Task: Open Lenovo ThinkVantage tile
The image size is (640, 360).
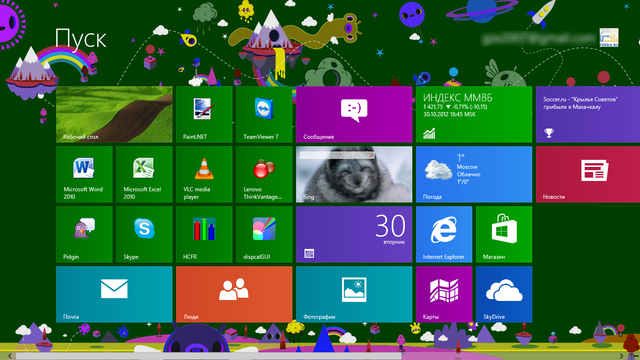Action: coord(264,174)
